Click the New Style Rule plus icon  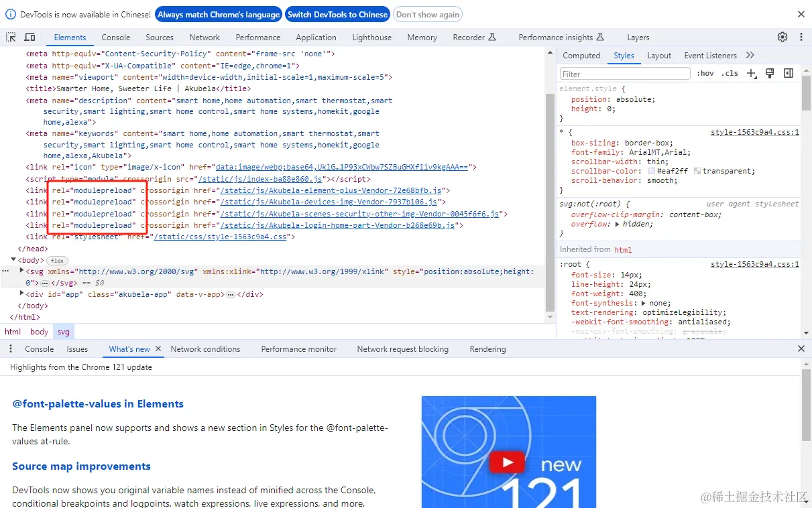click(x=752, y=73)
